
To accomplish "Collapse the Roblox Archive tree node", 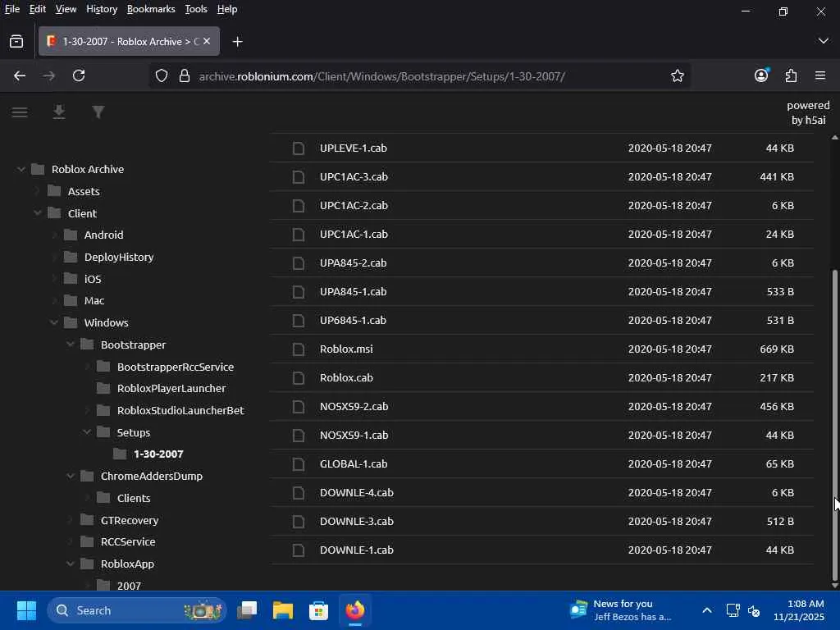I will 21,169.
